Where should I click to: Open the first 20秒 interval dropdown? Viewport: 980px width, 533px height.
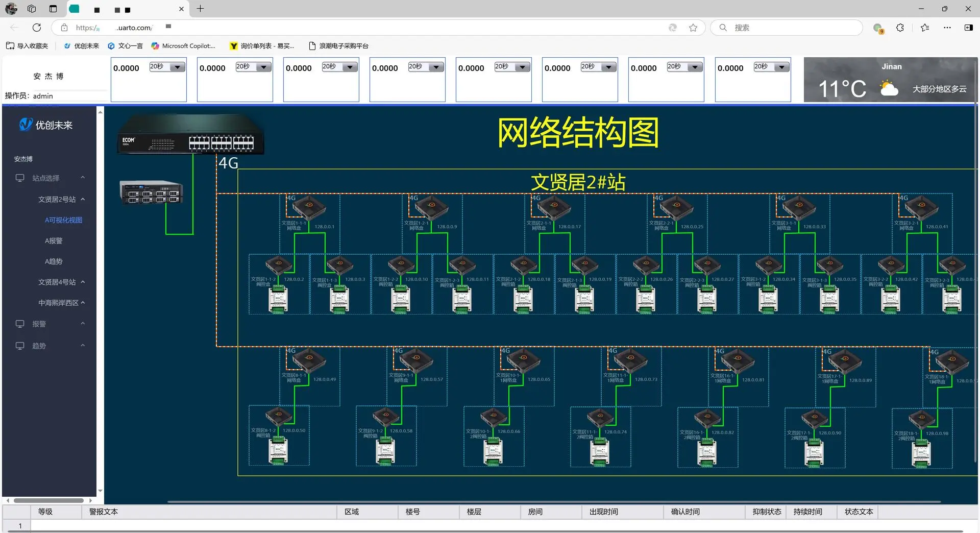tap(177, 67)
